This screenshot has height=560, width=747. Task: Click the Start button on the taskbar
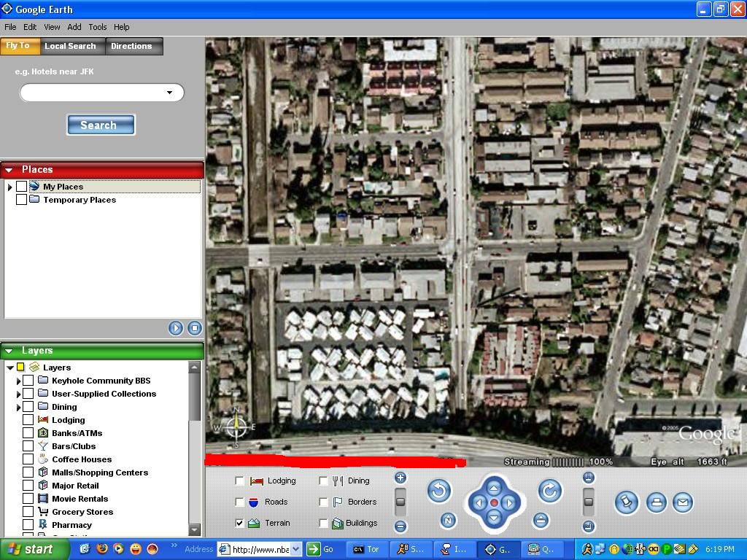pyautogui.click(x=29, y=549)
